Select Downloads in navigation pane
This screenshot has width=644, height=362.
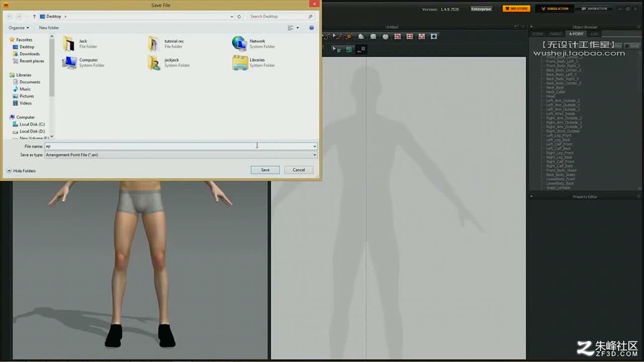pos(29,54)
